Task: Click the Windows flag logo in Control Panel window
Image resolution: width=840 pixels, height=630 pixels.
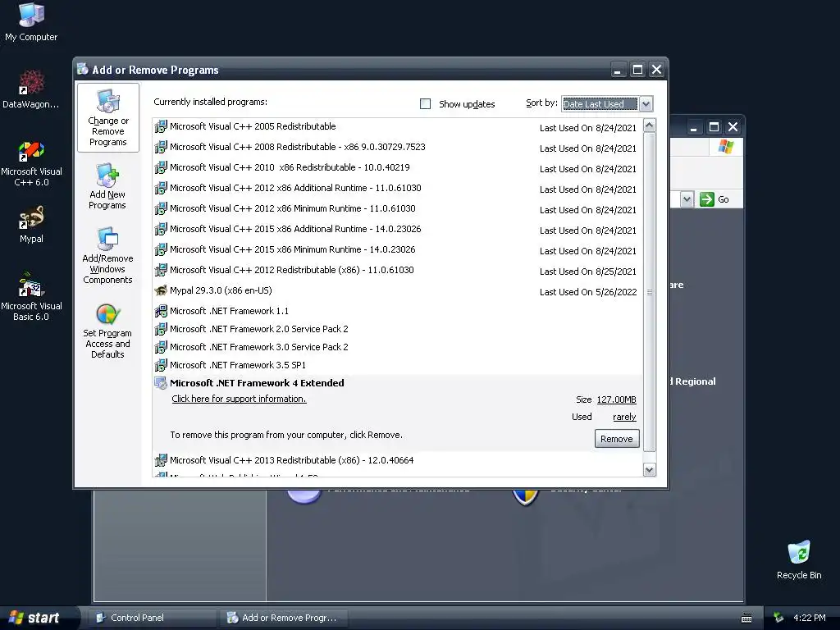Action: click(726, 146)
